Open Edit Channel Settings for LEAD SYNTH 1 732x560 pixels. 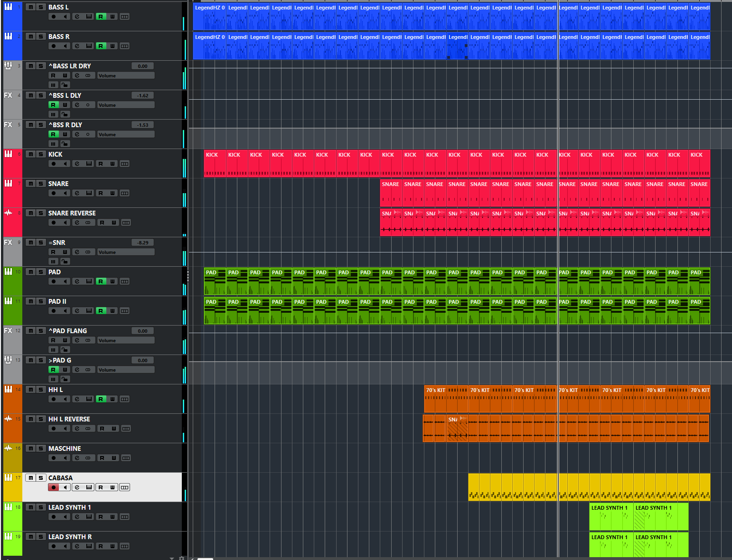pos(77,517)
